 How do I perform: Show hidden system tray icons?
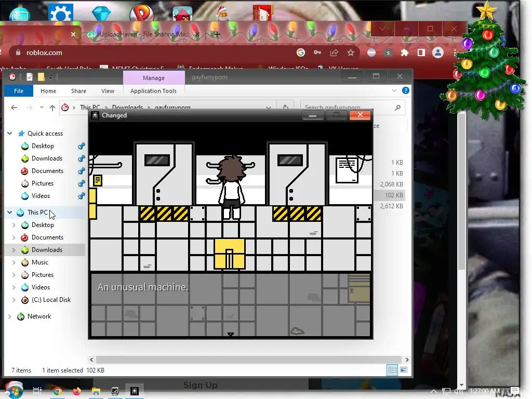point(434,391)
